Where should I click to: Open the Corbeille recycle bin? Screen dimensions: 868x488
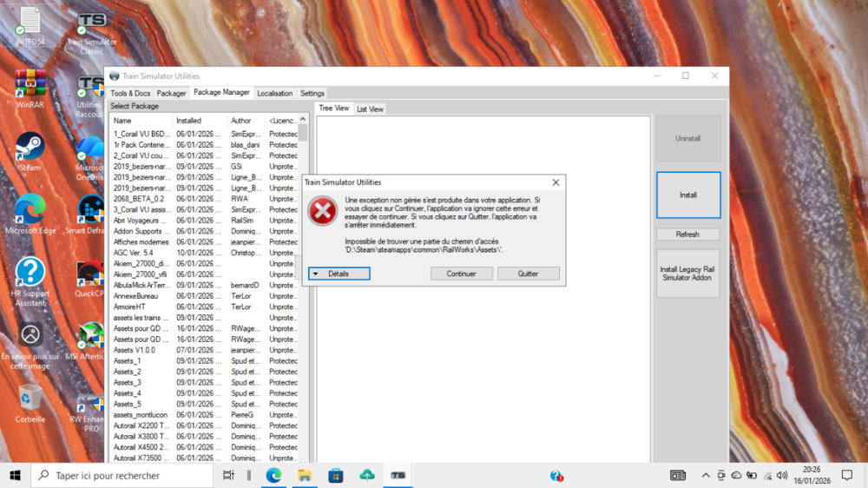30,403
